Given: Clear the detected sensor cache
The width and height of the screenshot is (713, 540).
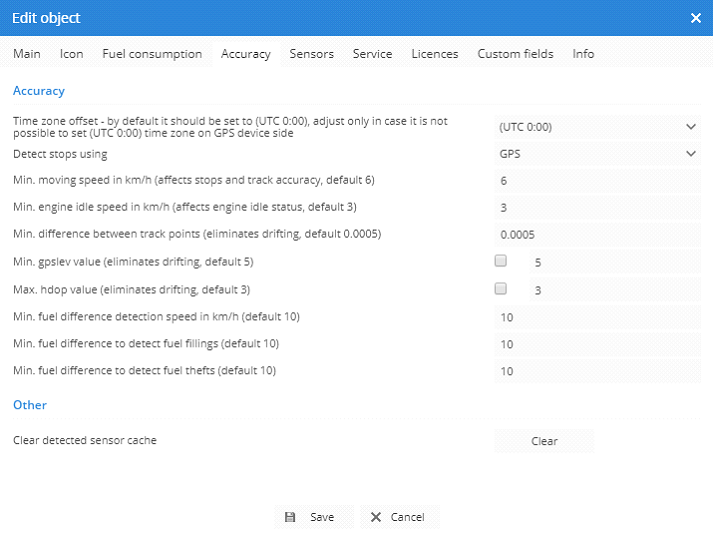Looking at the screenshot, I should tap(544, 441).
